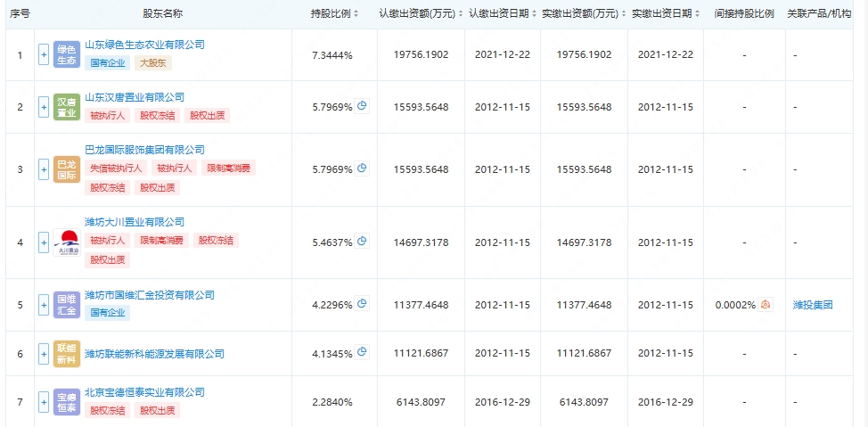
Task: Open shareholding chart icon beside 山东汉唐置业 5.7969%
Action: point(362,106)
